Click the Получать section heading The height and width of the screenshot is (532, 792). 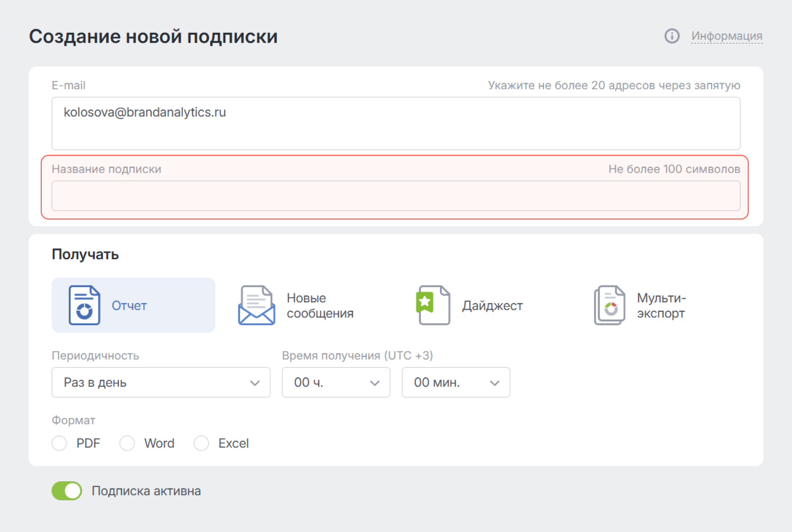(x=85, y=254)
